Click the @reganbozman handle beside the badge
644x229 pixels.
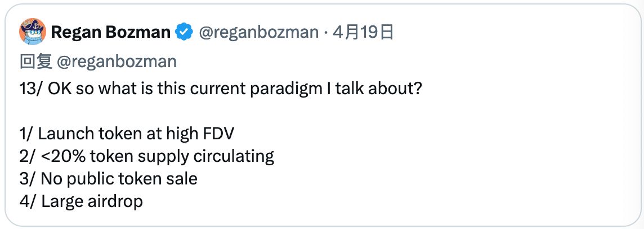258,33
